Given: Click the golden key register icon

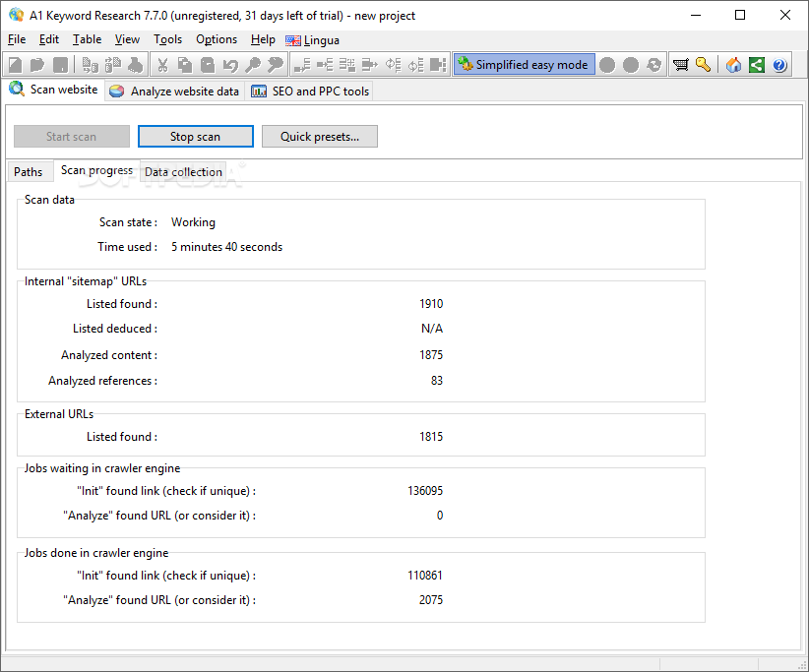Looking at the screenshot, I should pos(704,65).
